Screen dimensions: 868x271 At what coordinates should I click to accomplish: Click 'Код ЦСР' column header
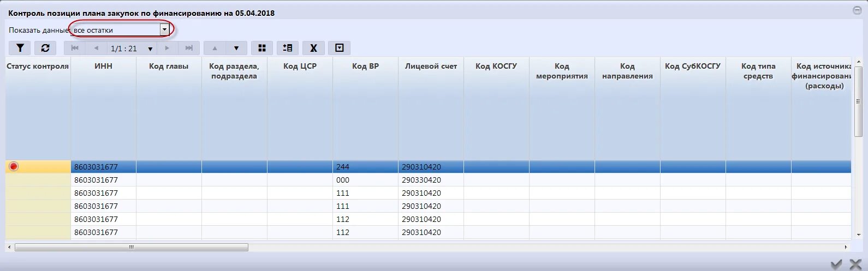click(x=300, y=108)
